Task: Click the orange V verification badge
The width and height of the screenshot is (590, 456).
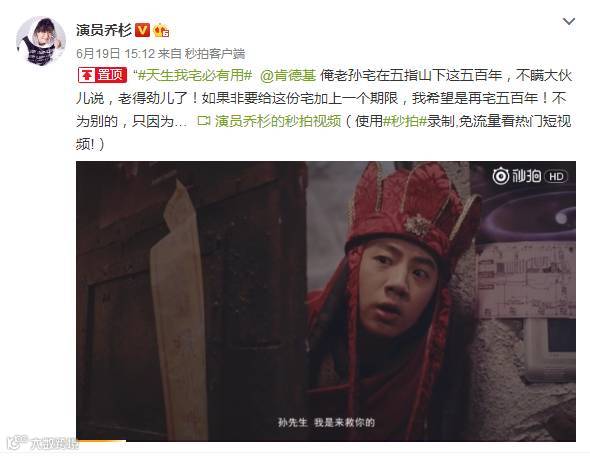Action: (142, 30)
